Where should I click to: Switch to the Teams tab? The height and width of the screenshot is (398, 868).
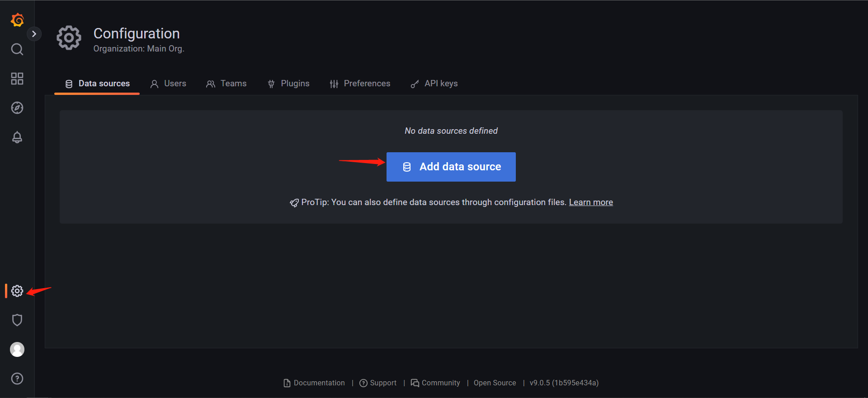tap(226, 84)
